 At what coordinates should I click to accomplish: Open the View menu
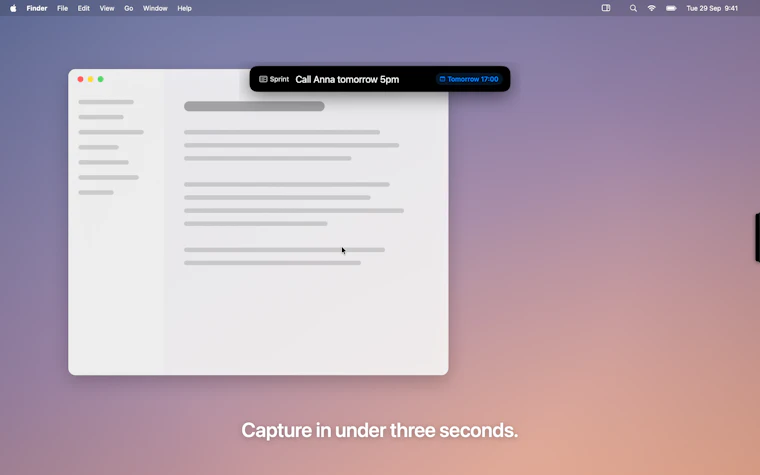coord(107,8)
